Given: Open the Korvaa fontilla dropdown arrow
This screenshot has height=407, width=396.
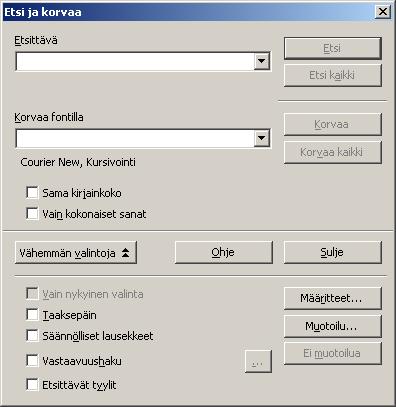Looking at the screenshot, I should tap(262, 138).
